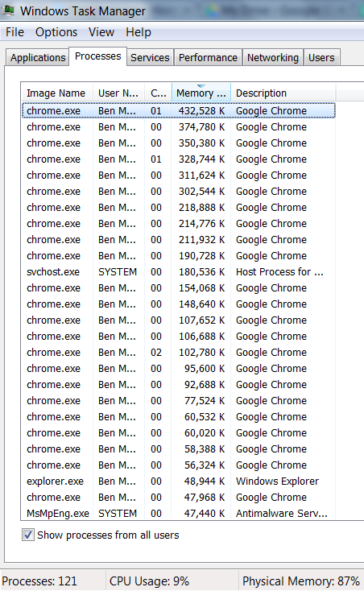Select the chrome.exe row using 60,020 K

[x=178, y=433]
